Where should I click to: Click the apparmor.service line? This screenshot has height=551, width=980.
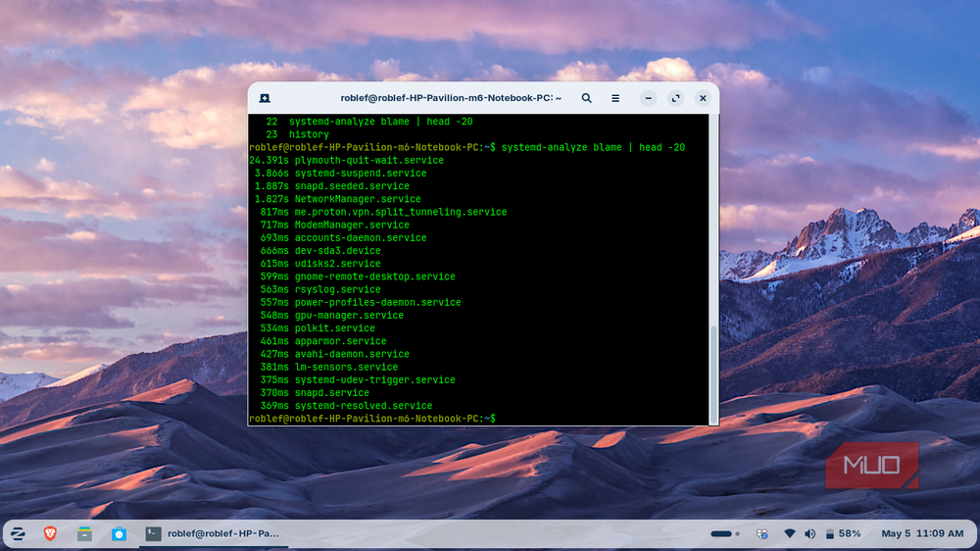click(323, 341)
